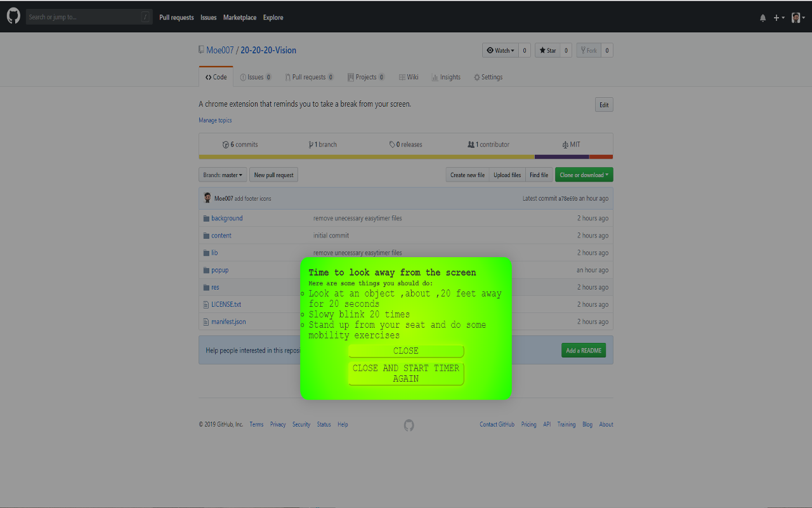Open Pricing footer link
This screenshot has height=508, width=812.
tap(528, 424)
